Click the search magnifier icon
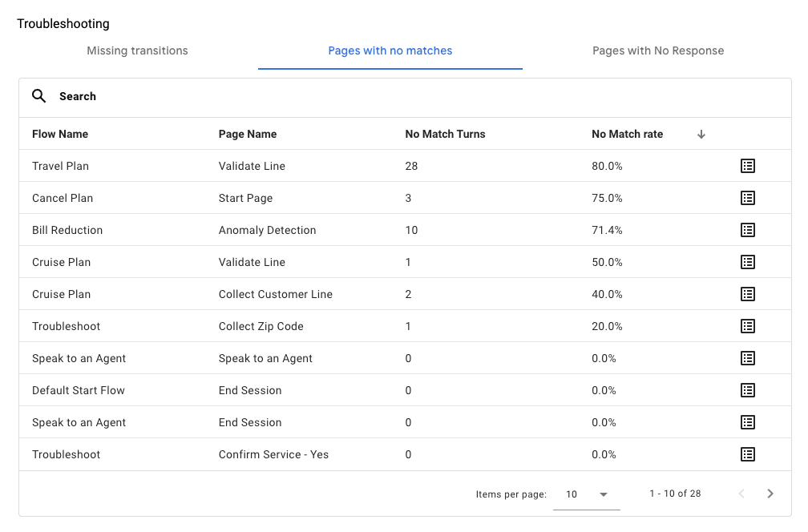Screen dimensions: 808x532 click(x=39, y=96)
